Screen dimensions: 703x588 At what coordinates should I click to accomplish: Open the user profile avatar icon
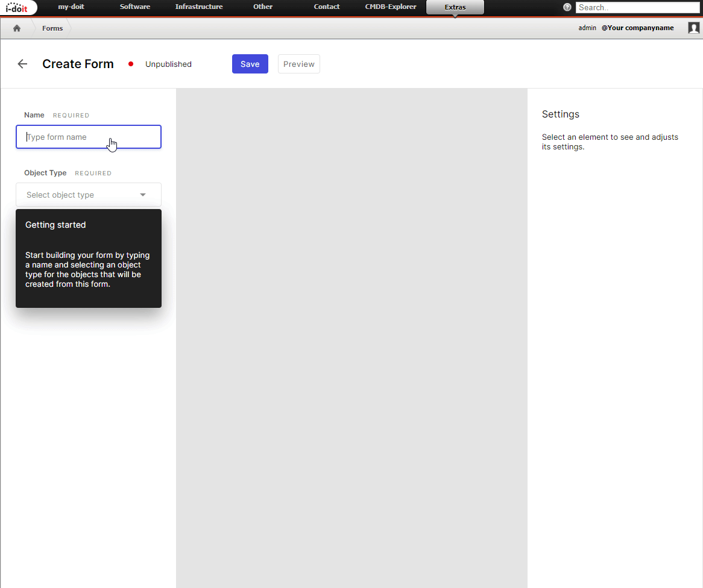click(x=693, y=28)
